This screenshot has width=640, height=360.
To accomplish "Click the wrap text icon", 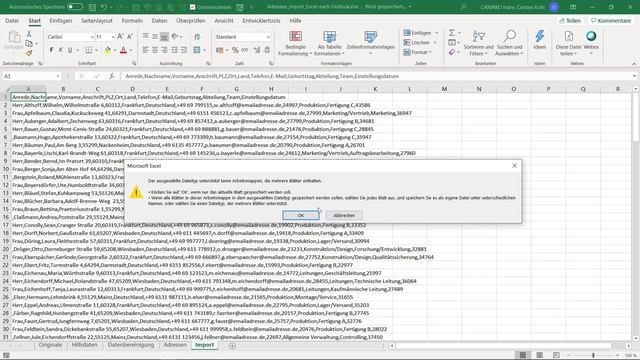I will 197,37.
